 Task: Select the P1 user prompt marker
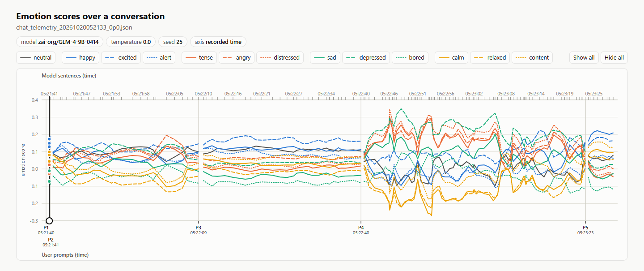click(46, 228)
